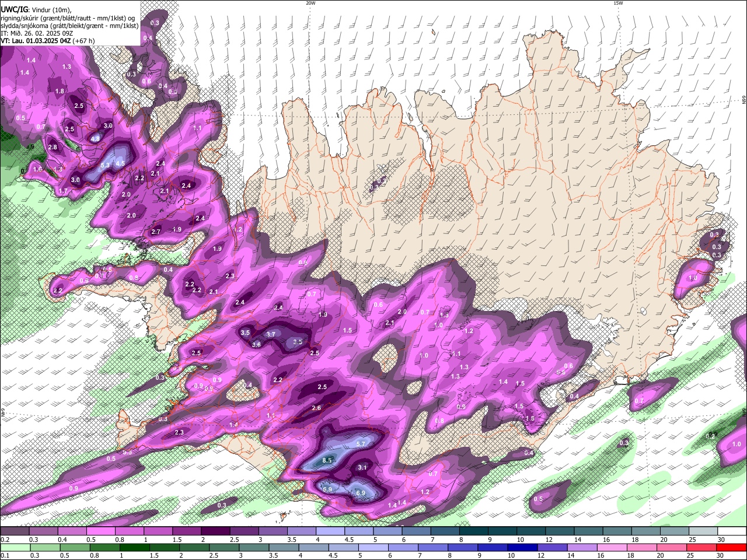The height and width of the screenshot is (560, 747).
Task: Click the 15W longitude label
Action: coord(618,3)
